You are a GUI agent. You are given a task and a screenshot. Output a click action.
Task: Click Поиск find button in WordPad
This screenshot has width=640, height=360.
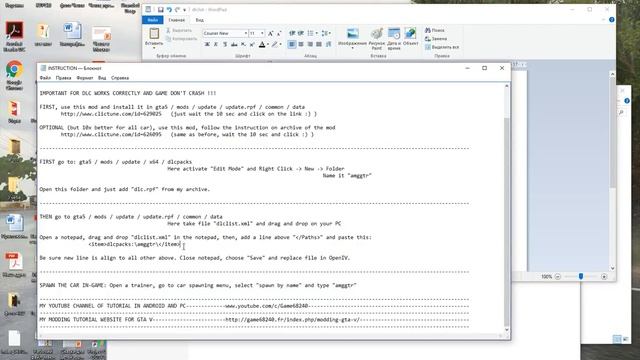[435, 30]
